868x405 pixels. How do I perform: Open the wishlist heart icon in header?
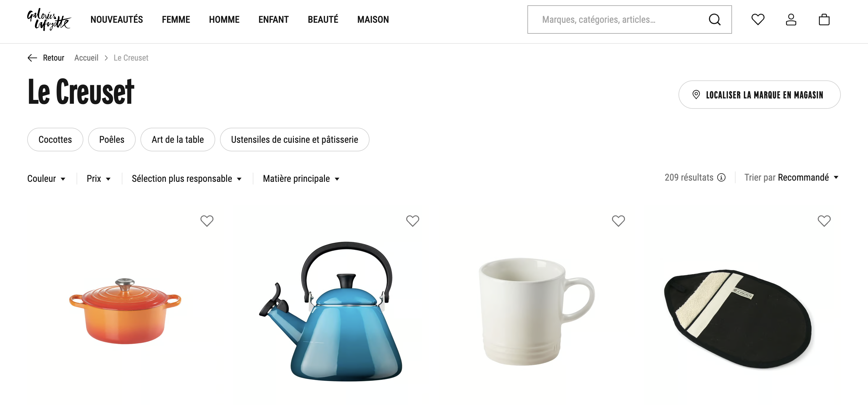[x=758, y=20]
